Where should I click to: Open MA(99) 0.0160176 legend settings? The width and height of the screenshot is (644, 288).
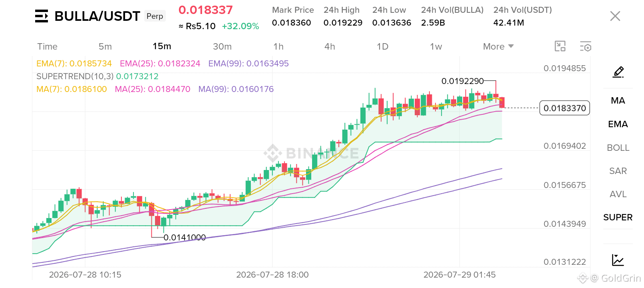(236, 89)
